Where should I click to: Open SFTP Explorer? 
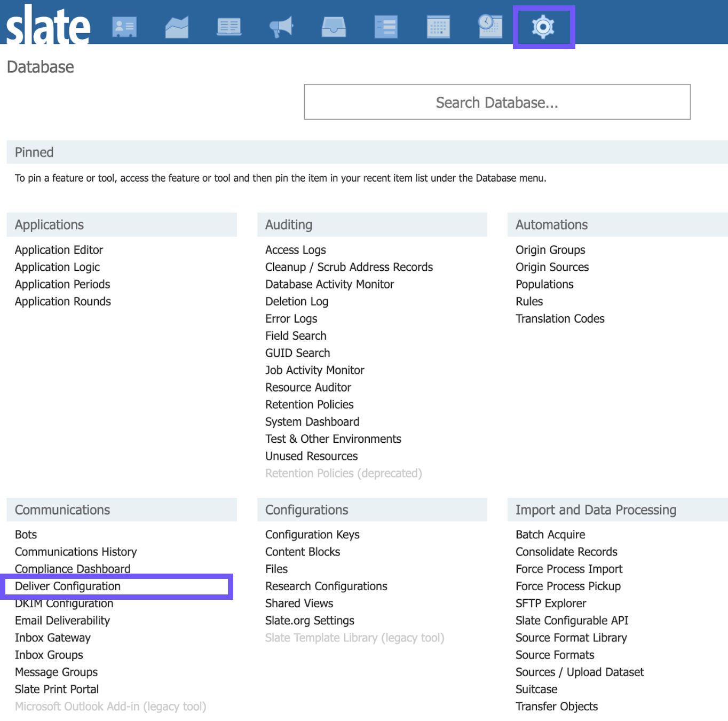[x=551, y=604]
